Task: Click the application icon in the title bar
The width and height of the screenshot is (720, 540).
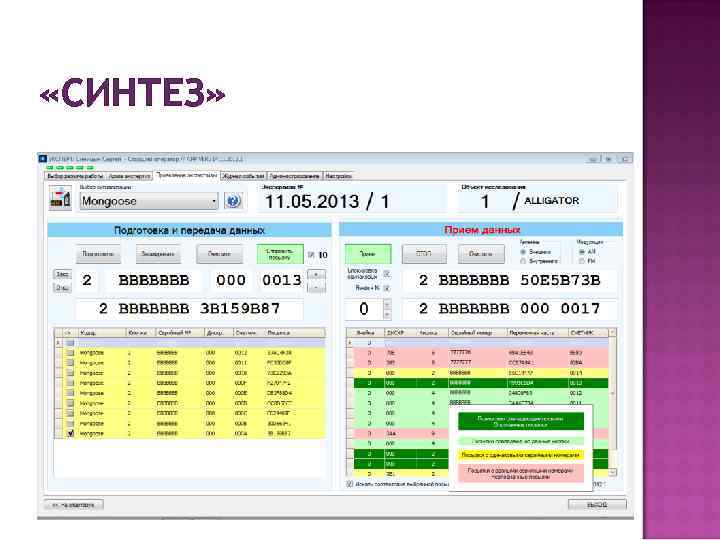Action: [x=43, y=159]
